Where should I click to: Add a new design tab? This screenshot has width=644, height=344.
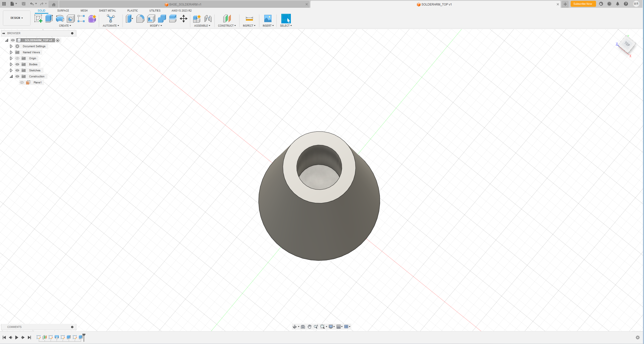[565, 4]
